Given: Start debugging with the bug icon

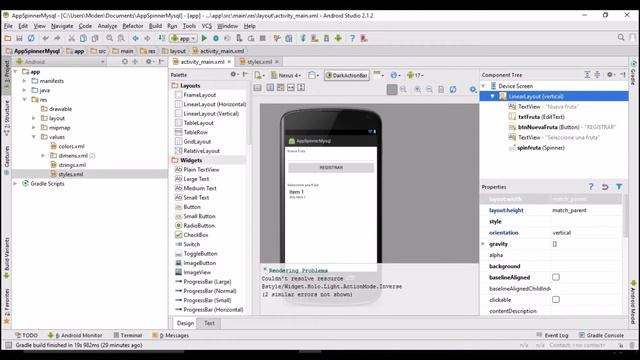Looking at the screenshot, I should [x=216, y=38].
